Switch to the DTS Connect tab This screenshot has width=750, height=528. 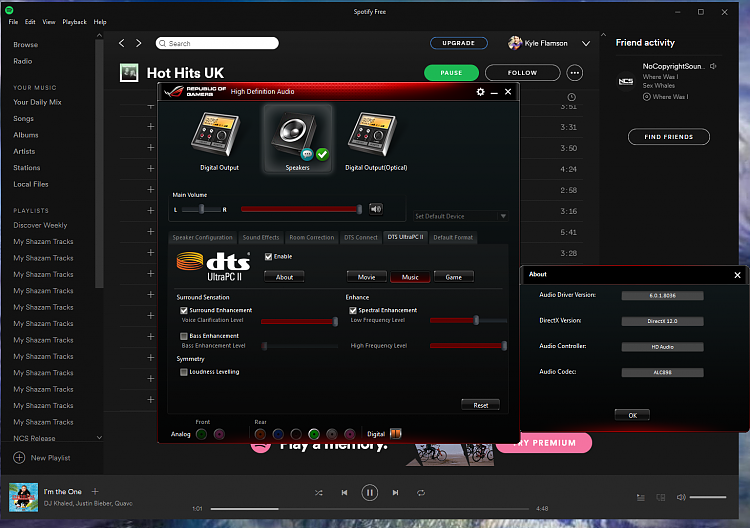click(x=361, y=237)
